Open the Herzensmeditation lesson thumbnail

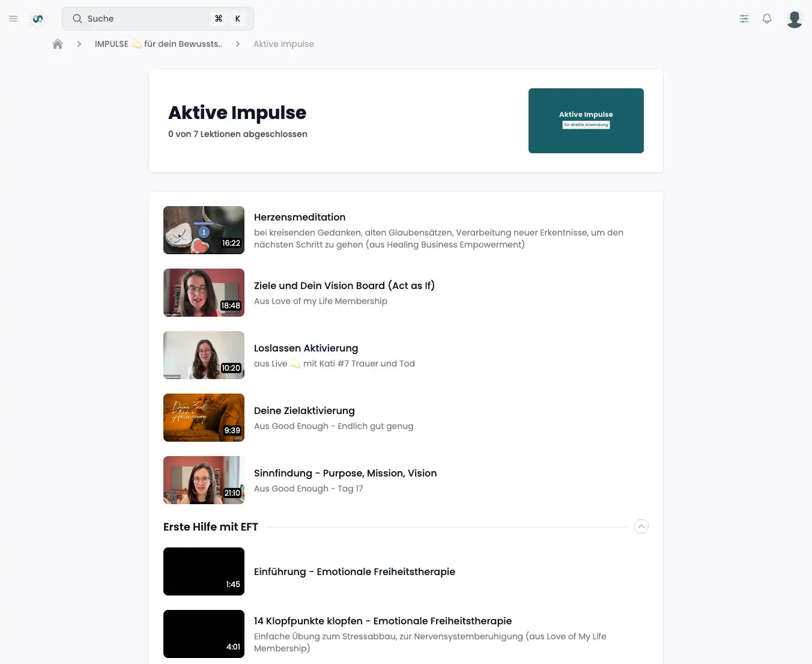pos(204,230)
